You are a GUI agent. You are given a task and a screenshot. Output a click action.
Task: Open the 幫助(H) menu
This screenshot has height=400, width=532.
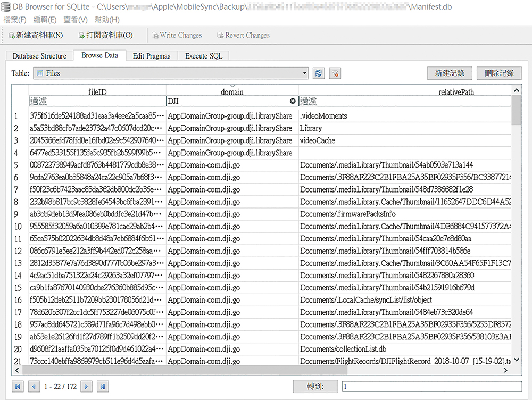click(107, 20)
